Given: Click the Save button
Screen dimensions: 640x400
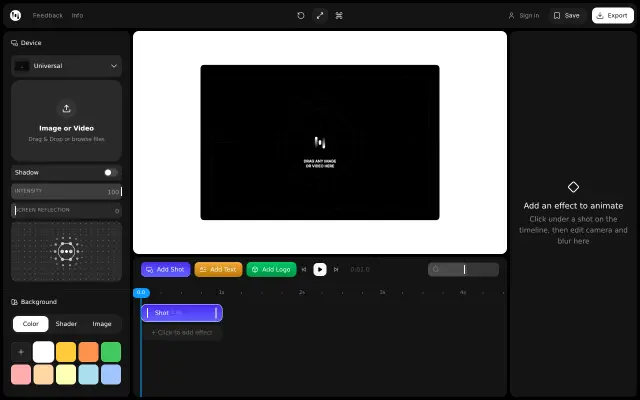Looking at the screenshot, I should pyautogui.click(x=567, y=16).
